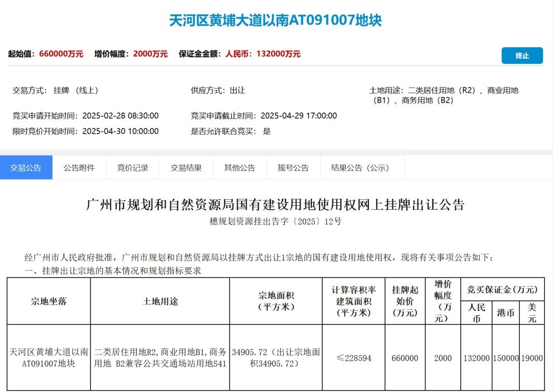The height and width of the screenshot is (392, 553).
Task: Click the page title 天河区黄埔大道以南AT091007地块
Action: (x=275, y=20)
